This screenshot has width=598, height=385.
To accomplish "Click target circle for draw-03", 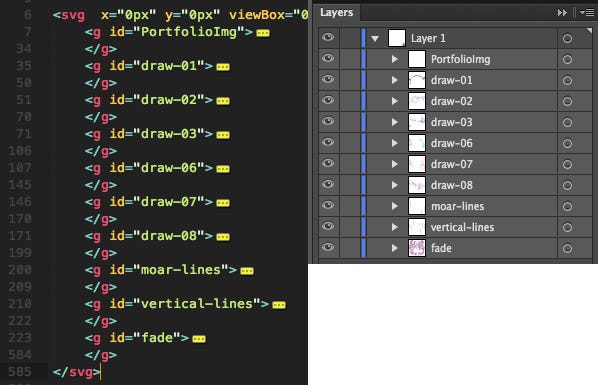I will pos(567,122).
